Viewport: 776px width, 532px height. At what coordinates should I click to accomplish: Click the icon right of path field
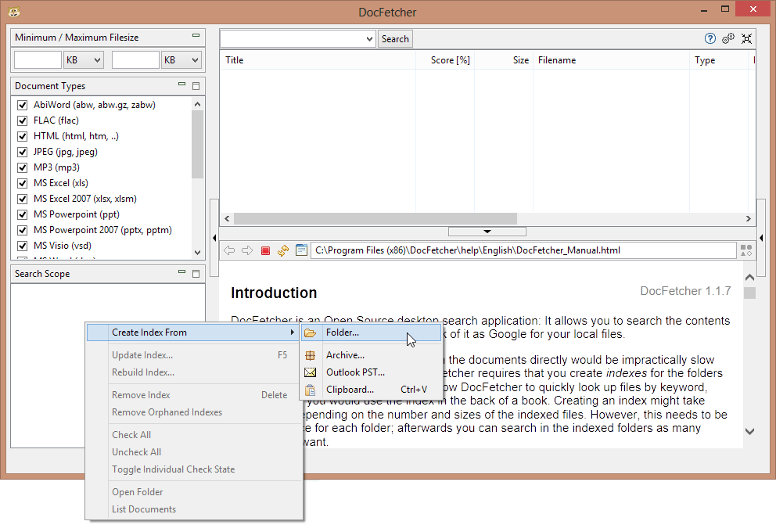(746, 250)
